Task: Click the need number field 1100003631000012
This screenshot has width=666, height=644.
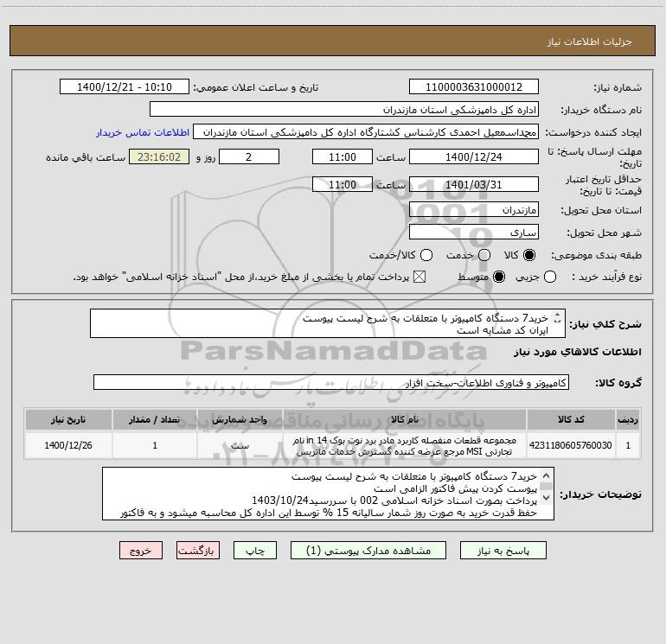Action: (x=474, y=87)
